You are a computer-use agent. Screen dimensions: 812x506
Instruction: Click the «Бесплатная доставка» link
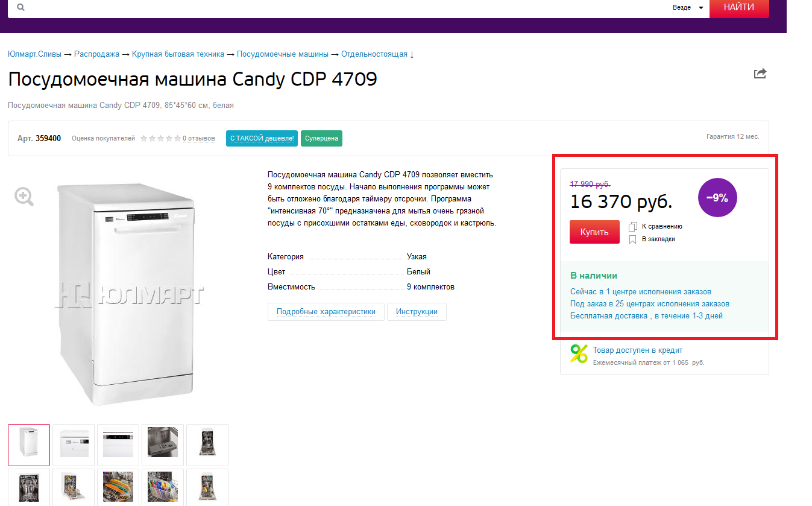(x=609, y=316)
